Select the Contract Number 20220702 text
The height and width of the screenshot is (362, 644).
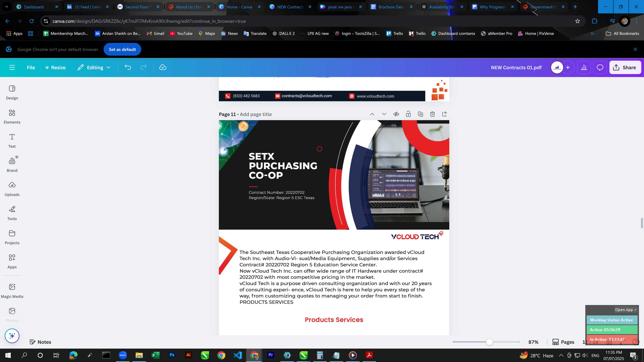click(x=277, y=192)
